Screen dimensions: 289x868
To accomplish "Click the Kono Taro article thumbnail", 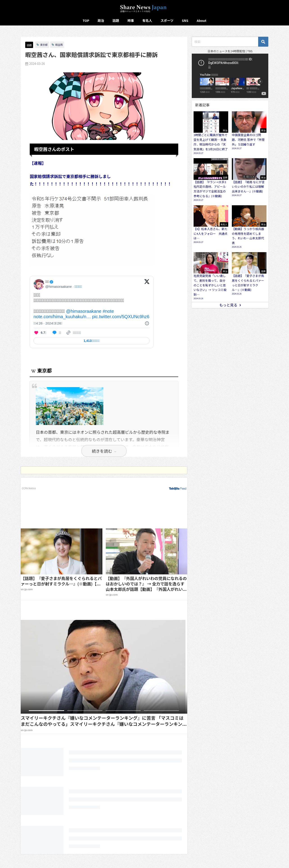I will (249, 122).
